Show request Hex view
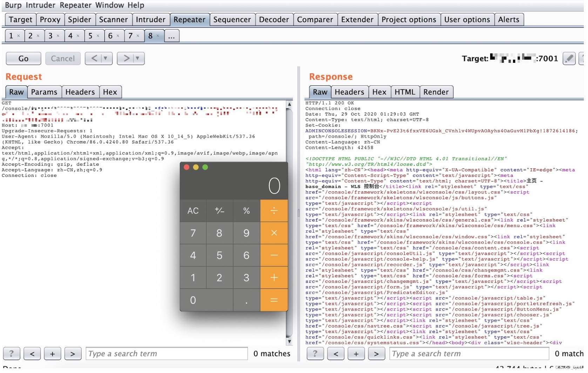 coord(111,93)
